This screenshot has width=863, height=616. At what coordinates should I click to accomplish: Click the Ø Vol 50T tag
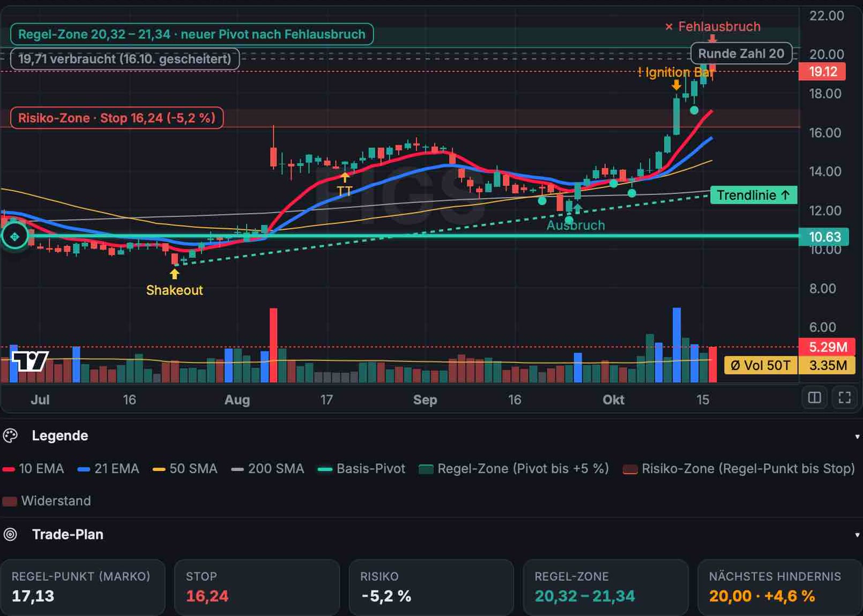coord(761,365)
